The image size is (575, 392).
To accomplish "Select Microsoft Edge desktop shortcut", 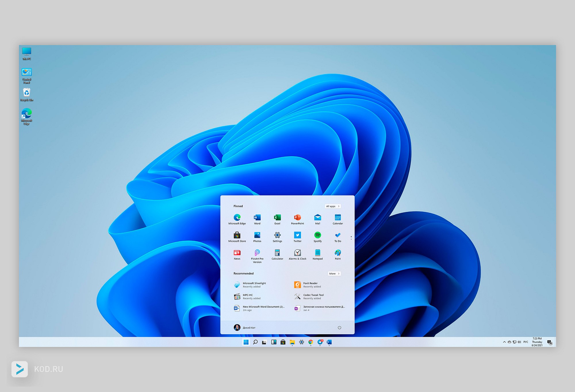I will 26,117.
